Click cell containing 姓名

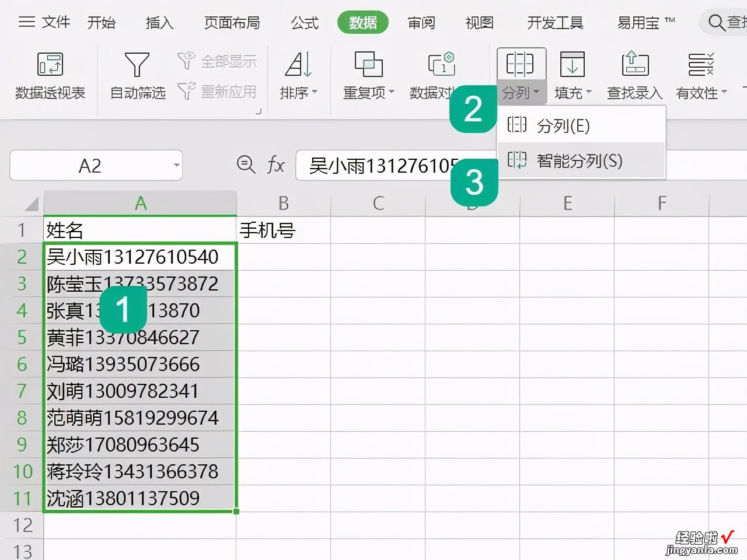click(140, 230)
